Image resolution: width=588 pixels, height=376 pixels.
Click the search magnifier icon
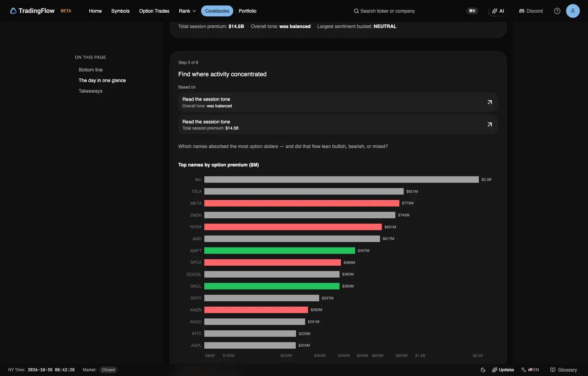356,11
